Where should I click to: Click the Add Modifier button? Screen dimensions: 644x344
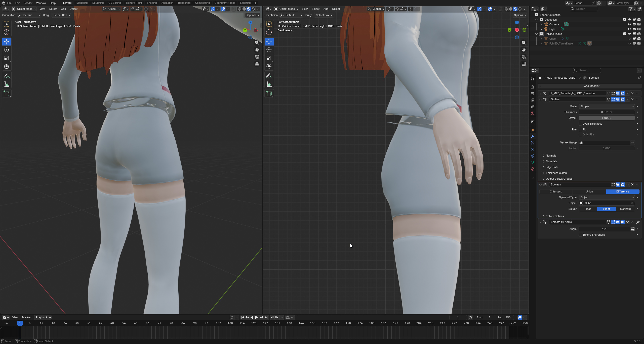click(x=591, y=86)
